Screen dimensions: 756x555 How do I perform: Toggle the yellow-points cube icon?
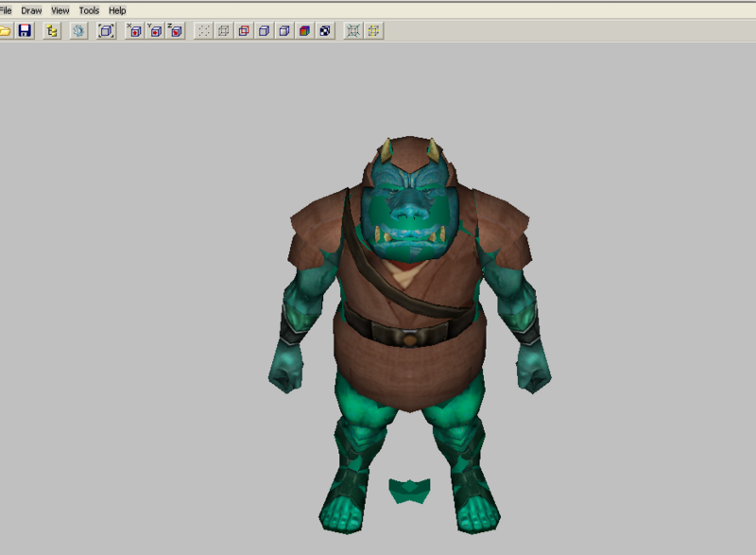374,31
